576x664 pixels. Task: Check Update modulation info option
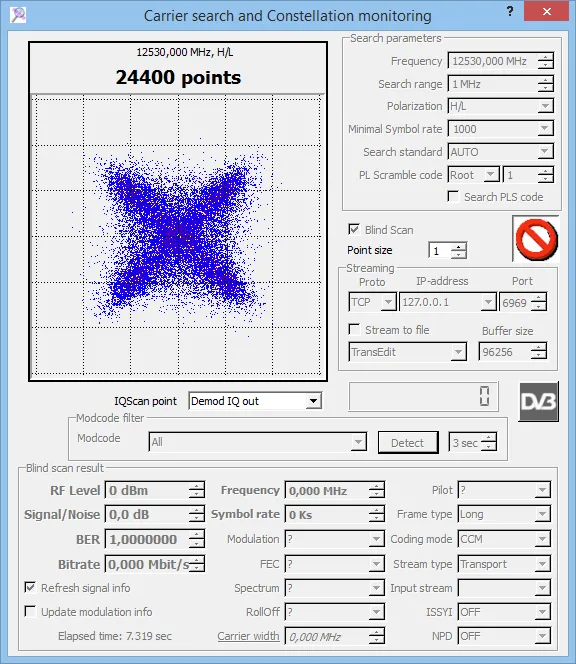[30, 611]
